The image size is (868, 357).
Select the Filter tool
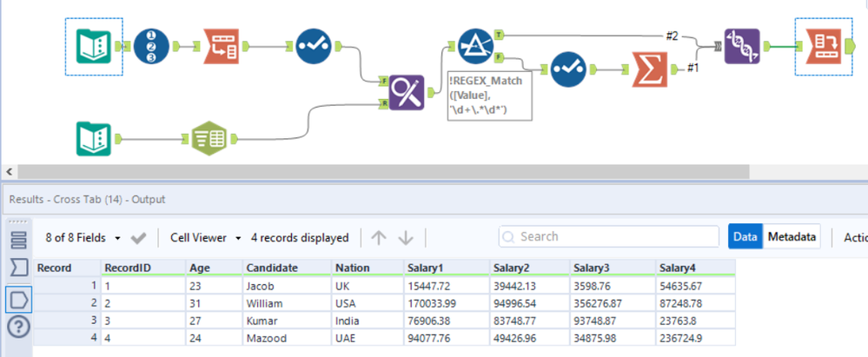pos(476,47)
